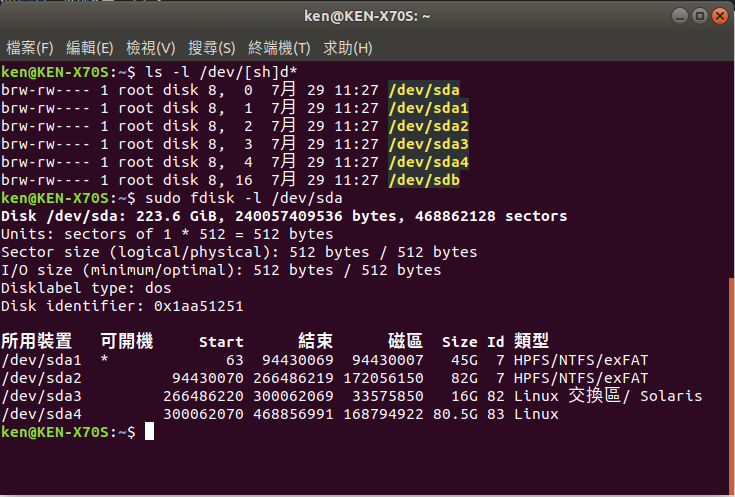
Task: Click /dev/sda4 in the partition table
Action: [41, 414]
